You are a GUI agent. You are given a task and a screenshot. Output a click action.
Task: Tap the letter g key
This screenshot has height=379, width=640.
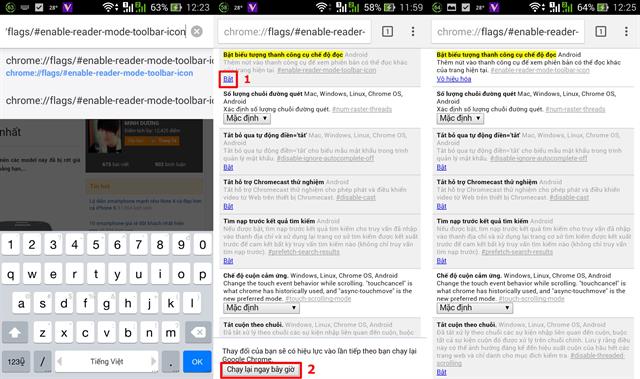click(107, 304)
